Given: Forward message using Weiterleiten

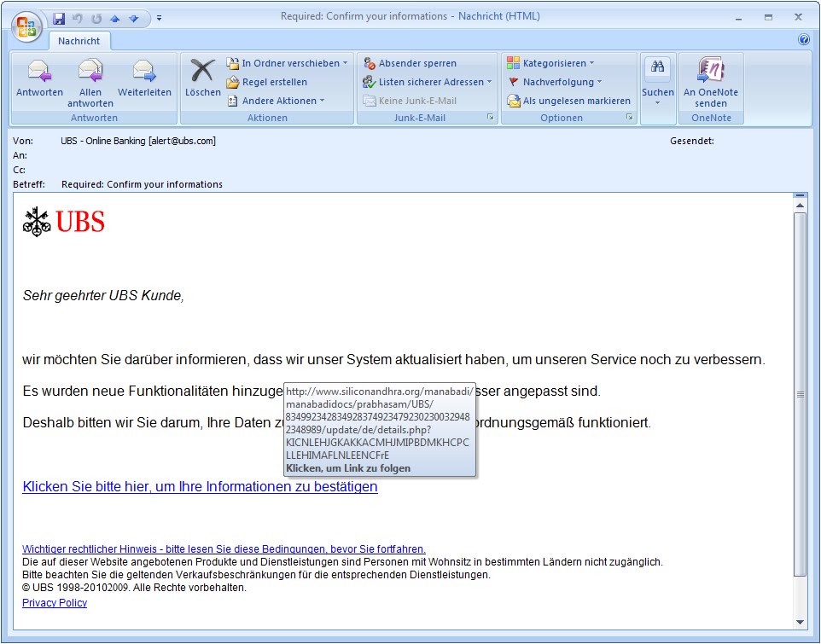Looking at the screenshot, I should (144, 78).
